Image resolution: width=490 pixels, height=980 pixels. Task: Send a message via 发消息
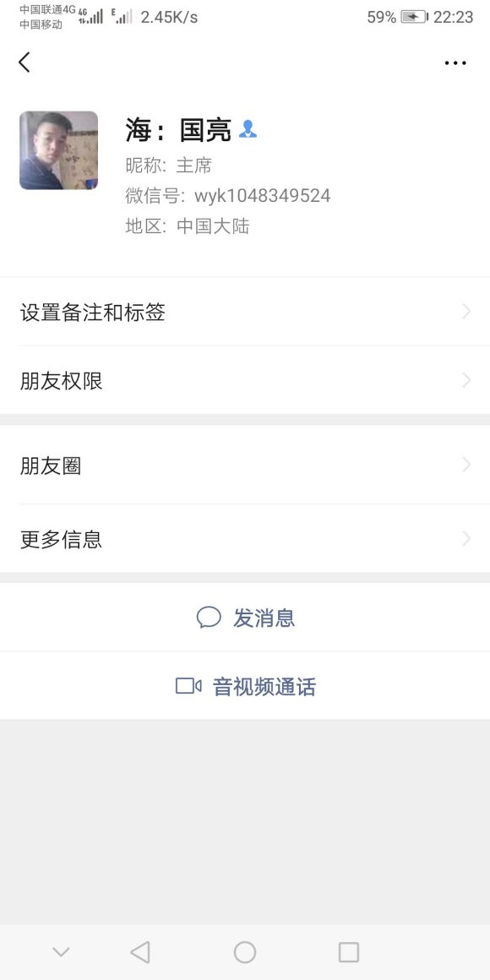pyautogui.click(x=245, y=618)
